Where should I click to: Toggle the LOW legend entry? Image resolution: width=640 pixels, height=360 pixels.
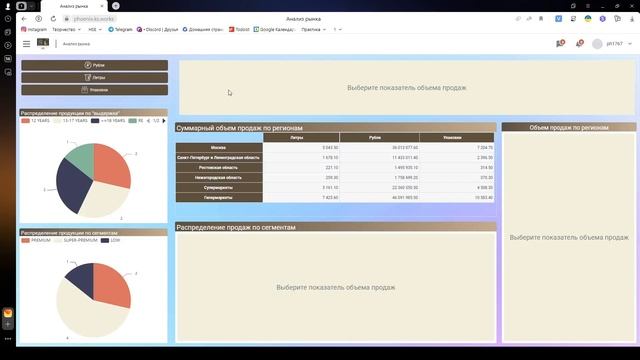point(111,240)
